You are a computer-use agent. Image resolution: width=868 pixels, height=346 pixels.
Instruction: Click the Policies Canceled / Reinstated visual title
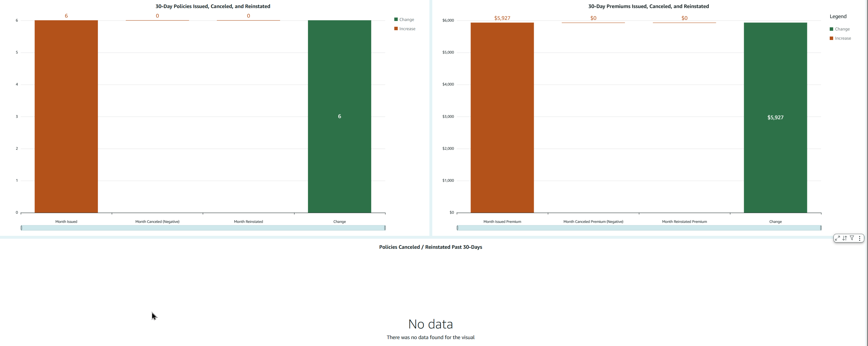click(x=430, y=247)
